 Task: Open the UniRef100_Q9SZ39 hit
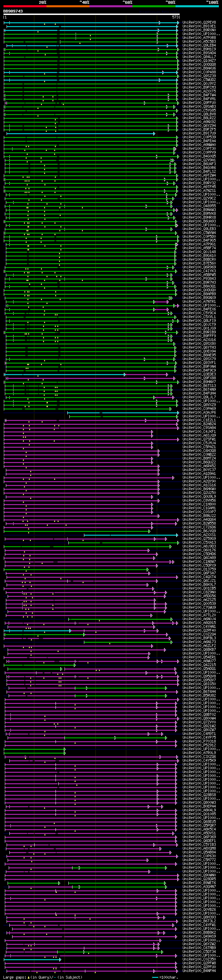pos(199,76)
